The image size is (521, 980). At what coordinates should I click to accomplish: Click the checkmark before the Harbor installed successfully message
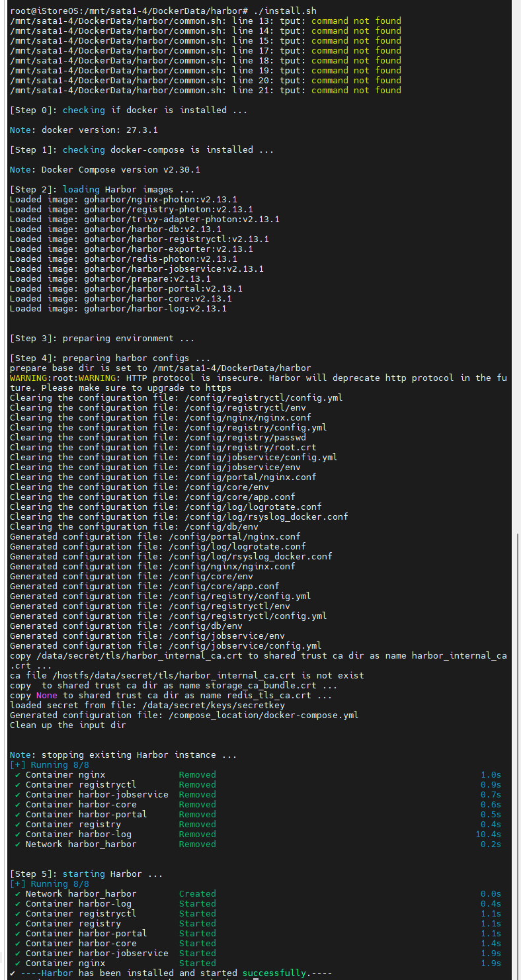[13, 973]
